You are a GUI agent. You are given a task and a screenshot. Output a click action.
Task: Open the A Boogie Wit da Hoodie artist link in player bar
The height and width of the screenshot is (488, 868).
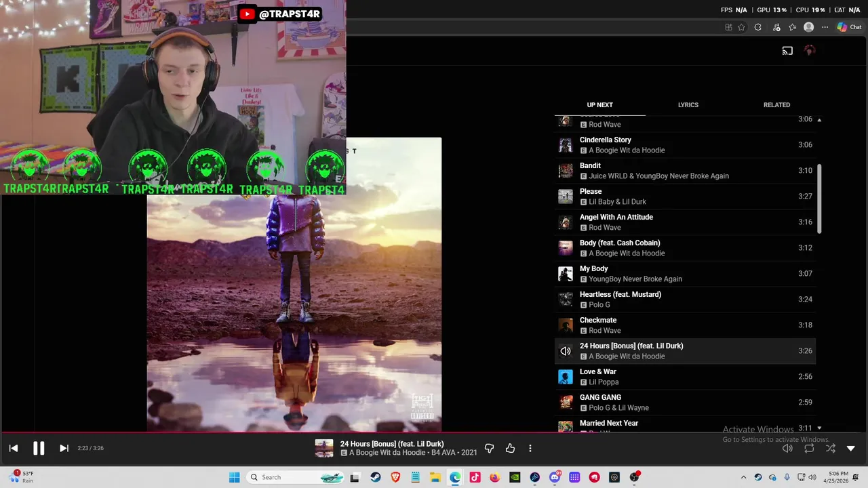coord(387,453)
